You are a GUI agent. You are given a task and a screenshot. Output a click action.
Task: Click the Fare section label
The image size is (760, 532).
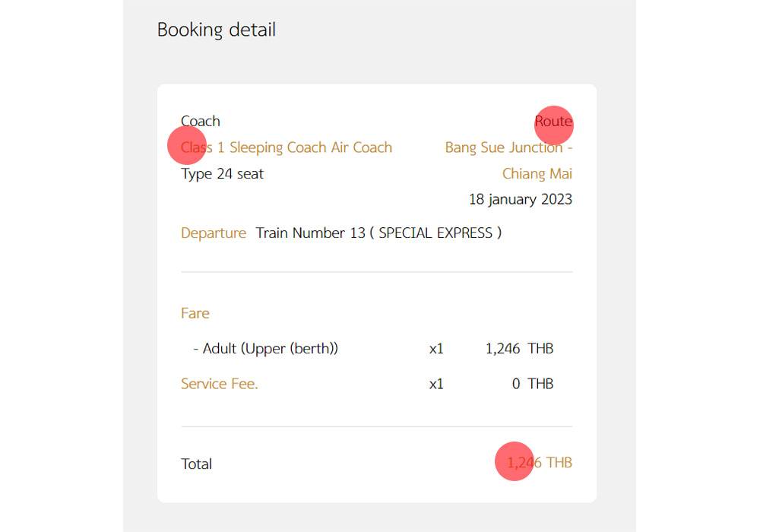[x=195, y=313]
